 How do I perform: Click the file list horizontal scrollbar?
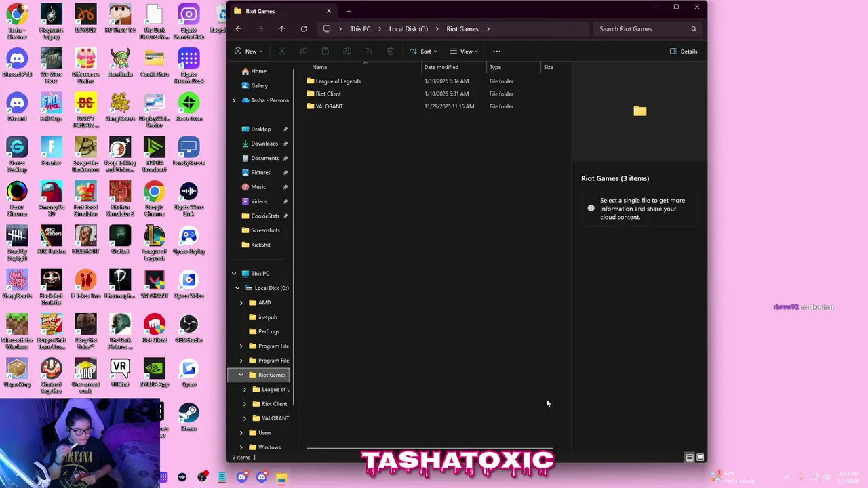(429, 448)
